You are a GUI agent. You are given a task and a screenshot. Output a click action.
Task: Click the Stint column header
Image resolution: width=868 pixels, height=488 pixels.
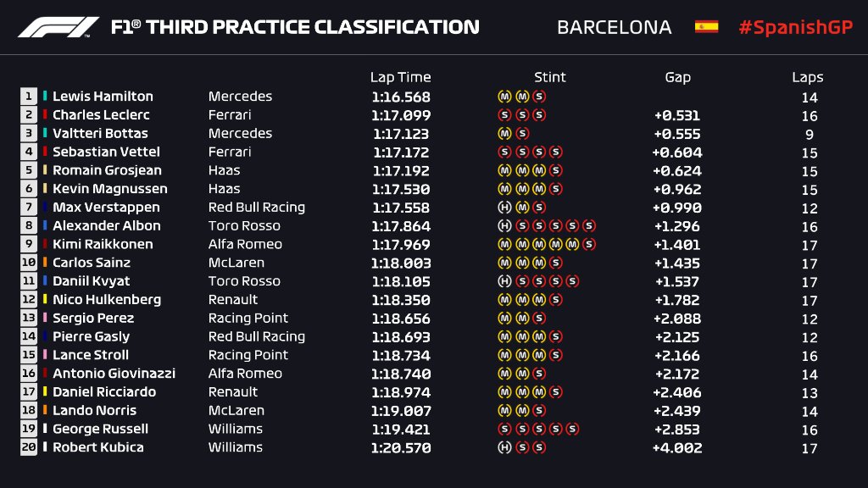549,77
